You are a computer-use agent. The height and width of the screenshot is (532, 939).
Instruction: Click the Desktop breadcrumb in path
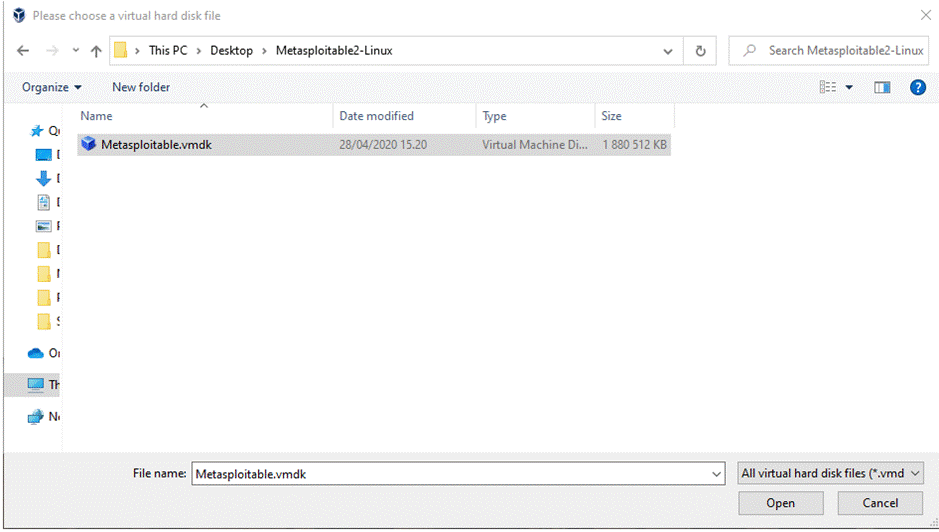231,51
